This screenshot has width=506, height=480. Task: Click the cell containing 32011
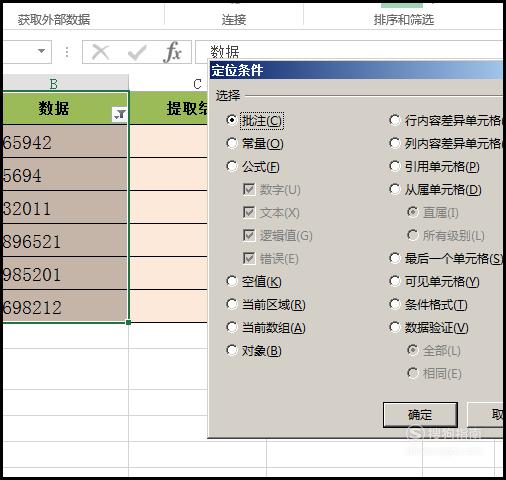pos(66,207)
